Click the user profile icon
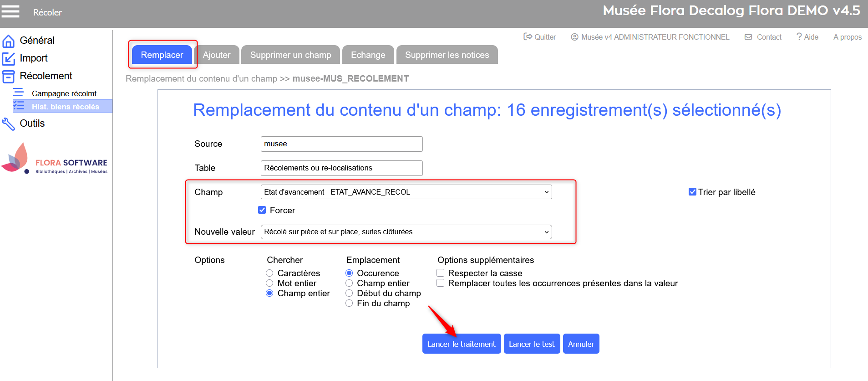This screenshot has width=868, height=381. point(574,37)
